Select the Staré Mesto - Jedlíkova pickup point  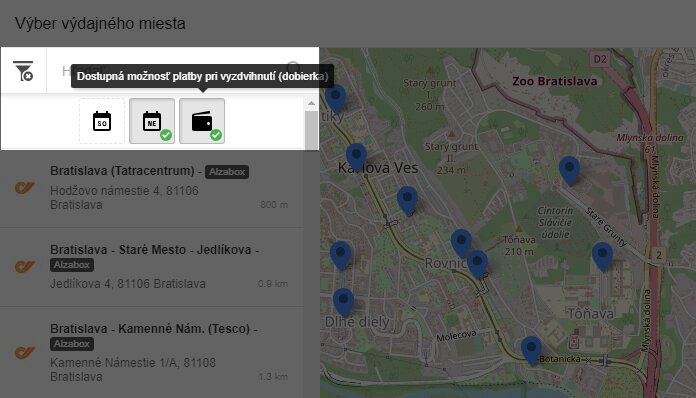coord(152,267)
